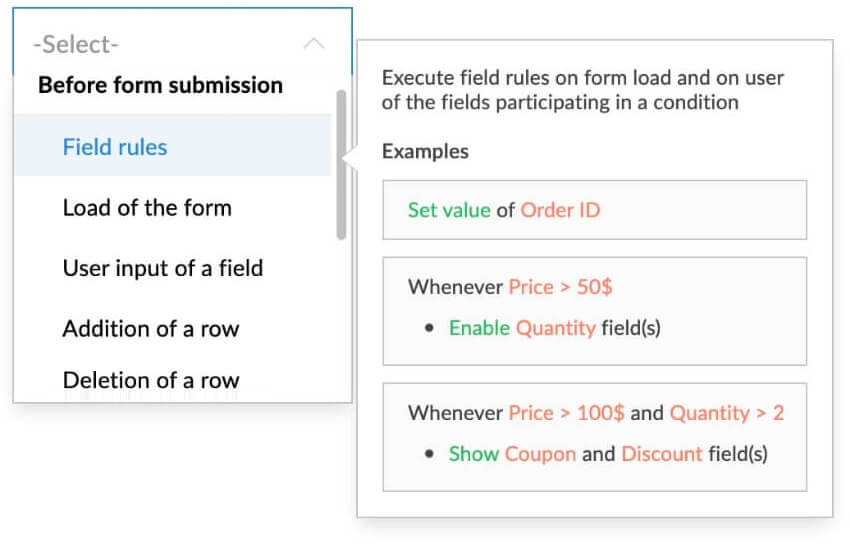The height and width of the screenshot is (560, 850).
Task: Click the green Show action text
Action: point(474,454)
